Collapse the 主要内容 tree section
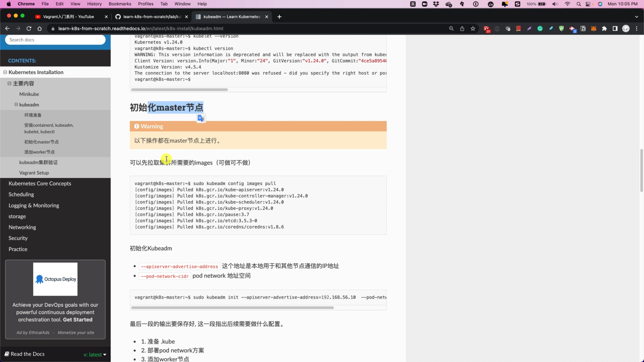Viewport: 644px width, 362px height. 9,83
